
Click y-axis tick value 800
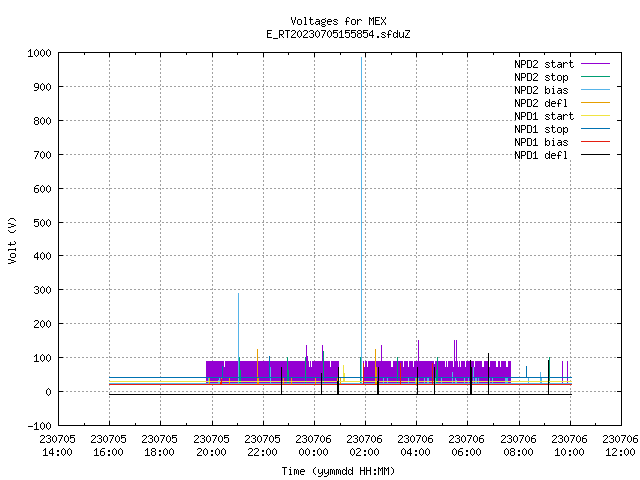[x=42, y=121]
